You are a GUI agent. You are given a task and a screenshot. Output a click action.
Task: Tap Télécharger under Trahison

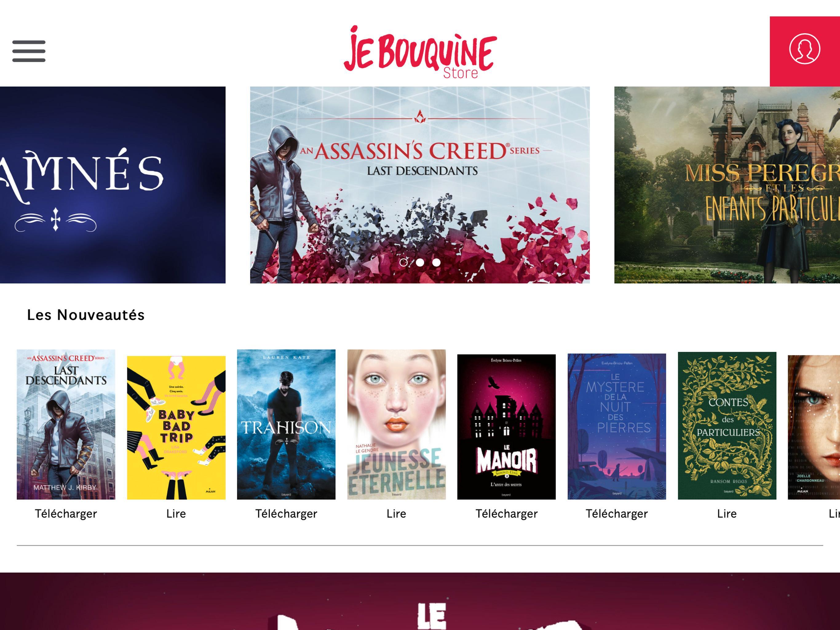(286, 514)
